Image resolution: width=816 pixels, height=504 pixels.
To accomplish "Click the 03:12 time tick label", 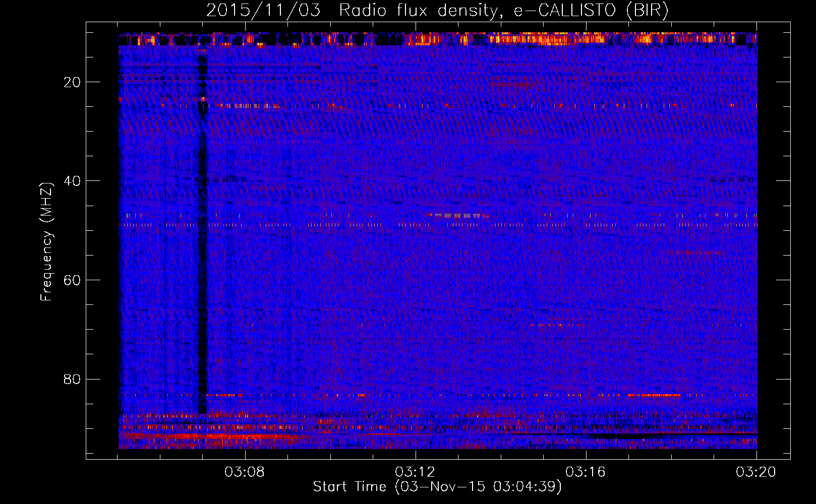I will pos(416,472).
